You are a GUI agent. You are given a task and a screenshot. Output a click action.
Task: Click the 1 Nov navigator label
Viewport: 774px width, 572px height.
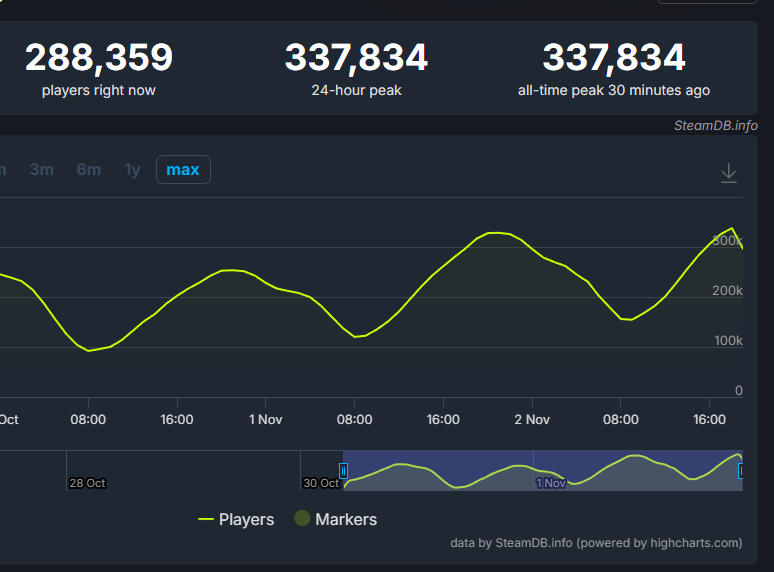tap(551, 483)
